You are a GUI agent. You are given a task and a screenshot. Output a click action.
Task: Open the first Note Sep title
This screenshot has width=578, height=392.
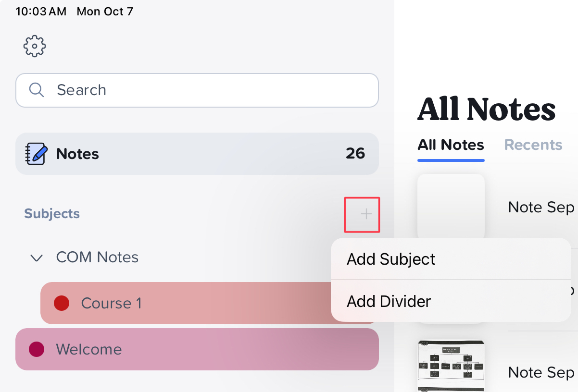[541, 207]
